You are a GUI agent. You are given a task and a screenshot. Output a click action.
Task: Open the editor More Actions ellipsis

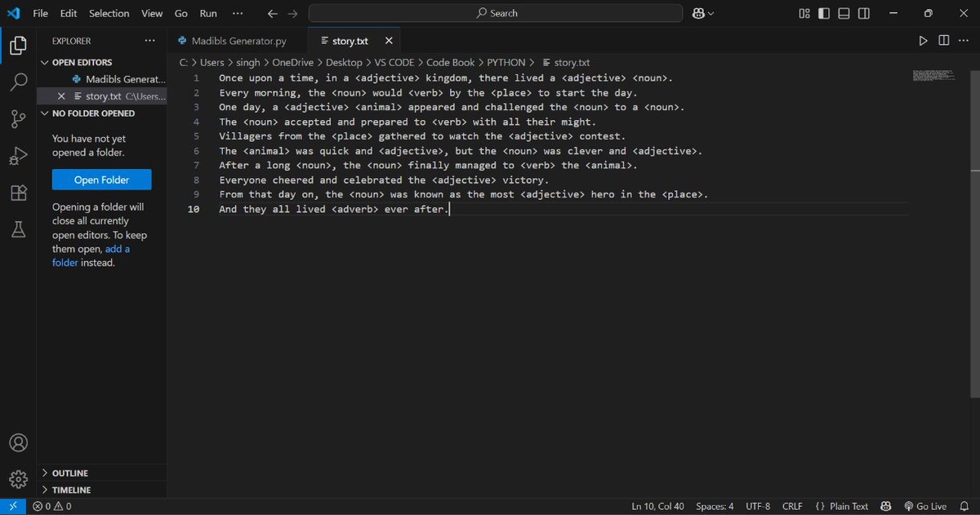964,40
